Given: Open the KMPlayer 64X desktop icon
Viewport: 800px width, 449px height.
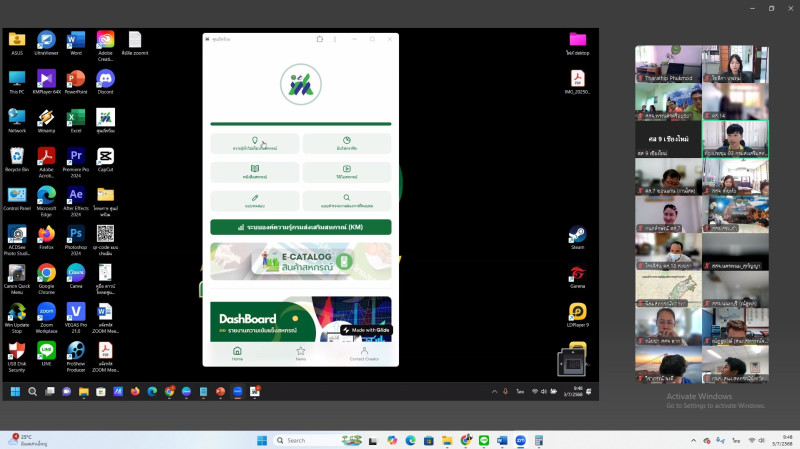Looking at the screenshot, I should (46, 82).
